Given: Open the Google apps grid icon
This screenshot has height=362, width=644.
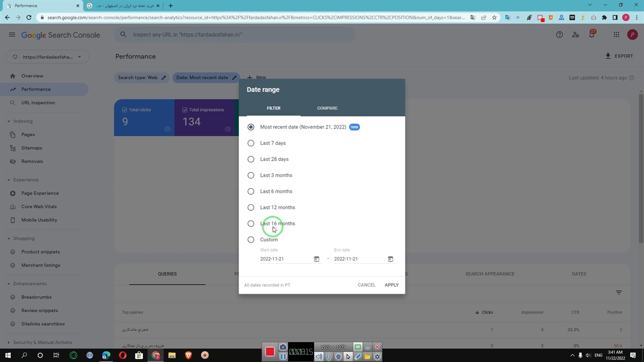Looking at the screenshot, I should tap(616, 35).
